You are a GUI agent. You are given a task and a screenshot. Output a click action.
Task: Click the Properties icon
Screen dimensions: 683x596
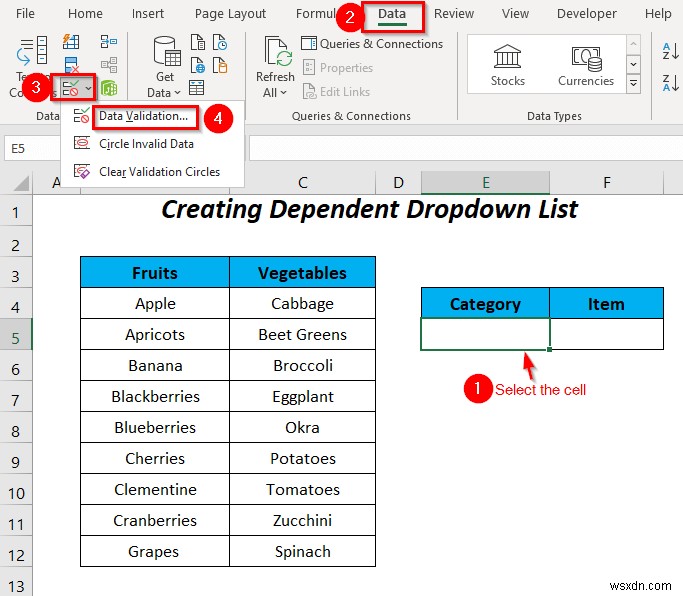click(309, 67)
